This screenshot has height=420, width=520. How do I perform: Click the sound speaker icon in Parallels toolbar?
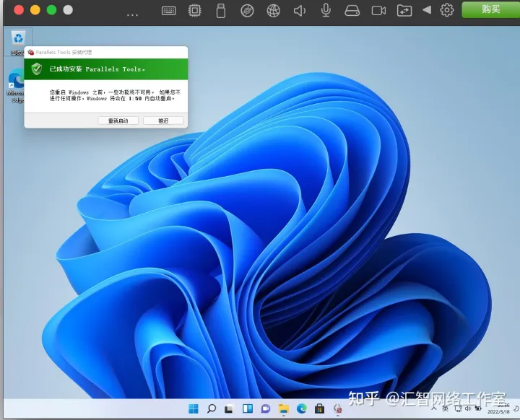coord(300,11)
